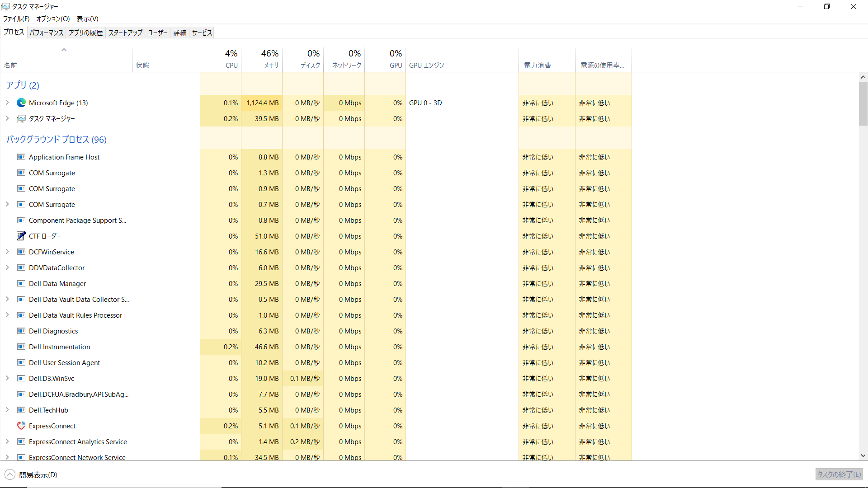
Task: Sort by the 名前 column header
Action: coord(66,59)
